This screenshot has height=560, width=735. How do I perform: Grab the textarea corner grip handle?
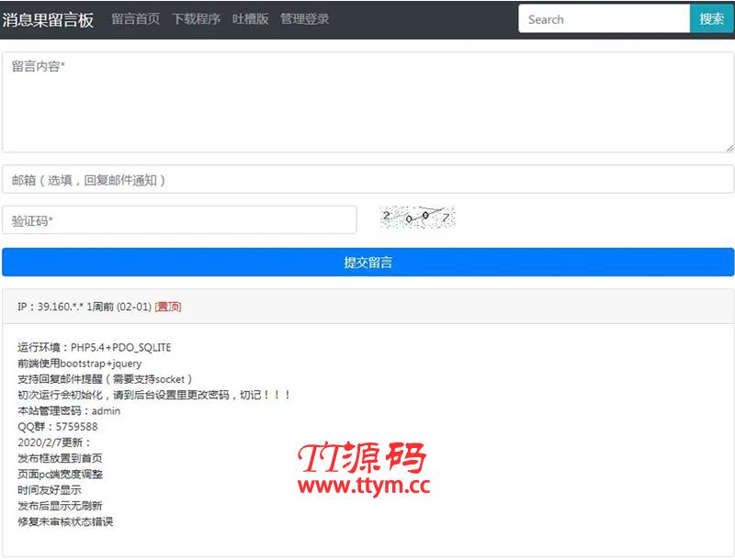point(729,148)
